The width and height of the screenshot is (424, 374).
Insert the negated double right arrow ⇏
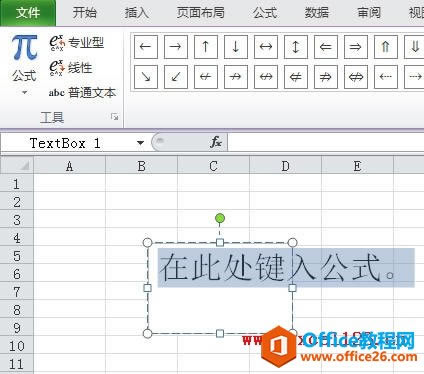point(326,77)
